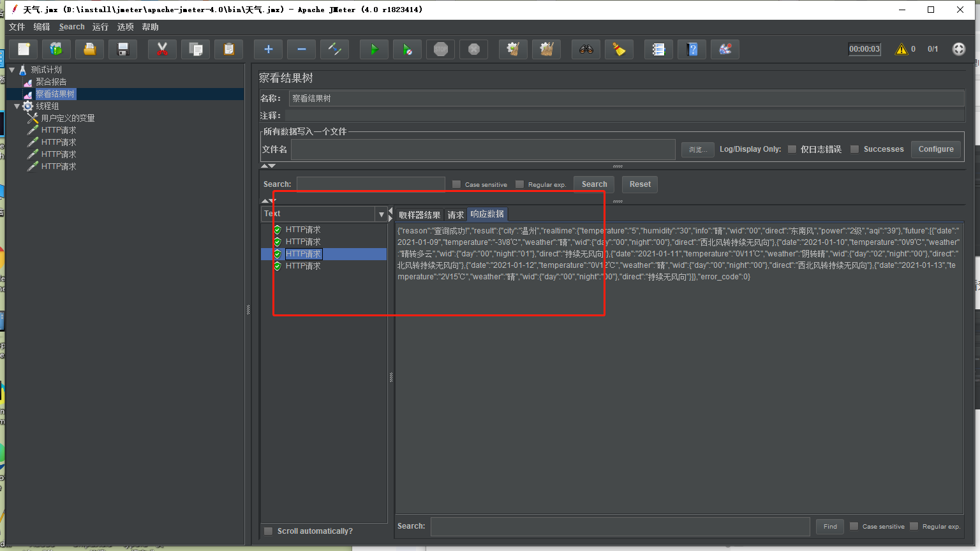
Task: Open the Function Helper list icon
Action: pyautogui.click(x=659, y=49)
